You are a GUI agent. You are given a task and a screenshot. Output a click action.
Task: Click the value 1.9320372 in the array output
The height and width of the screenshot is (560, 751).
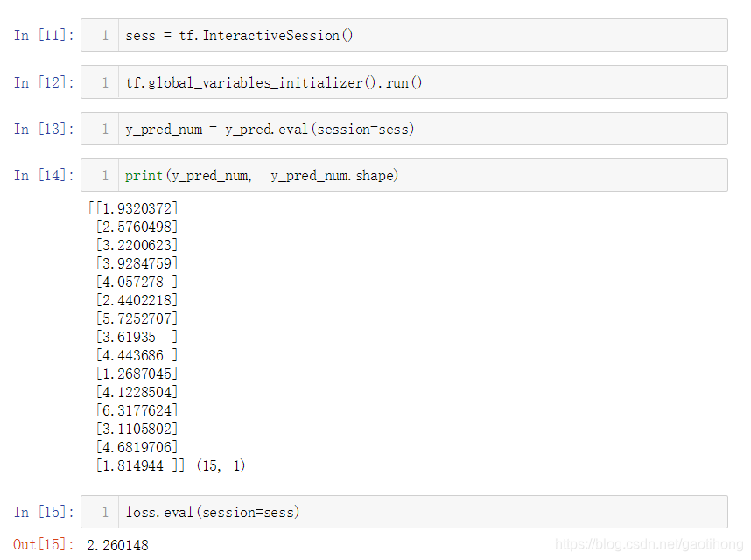(133, 208)
